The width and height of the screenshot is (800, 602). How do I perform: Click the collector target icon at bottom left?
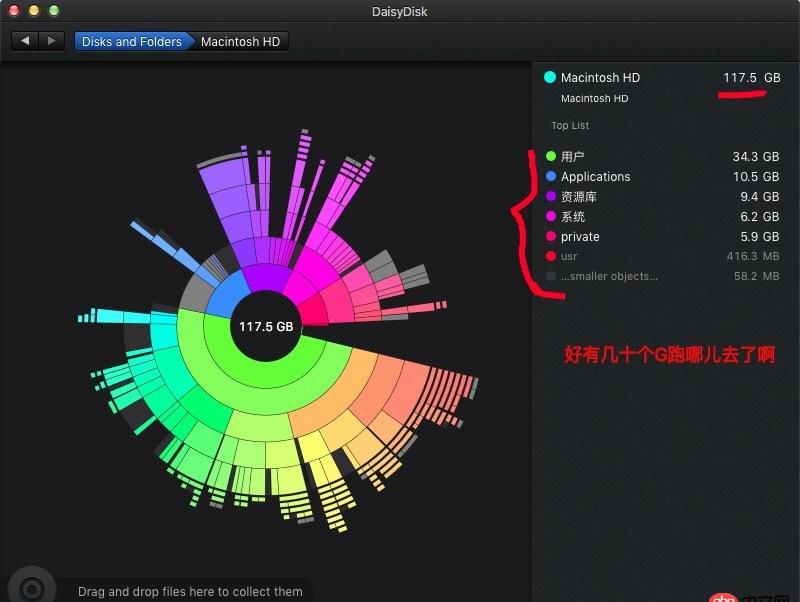pos(32,589)
